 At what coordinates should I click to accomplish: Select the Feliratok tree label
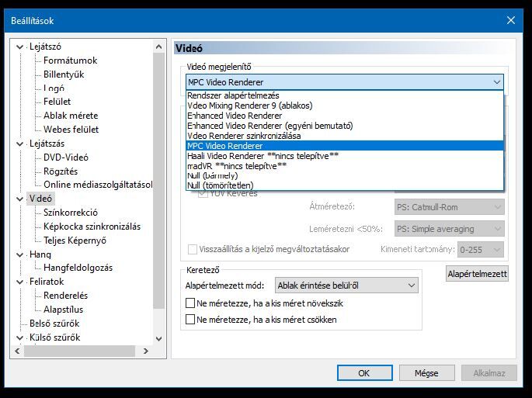47,282
